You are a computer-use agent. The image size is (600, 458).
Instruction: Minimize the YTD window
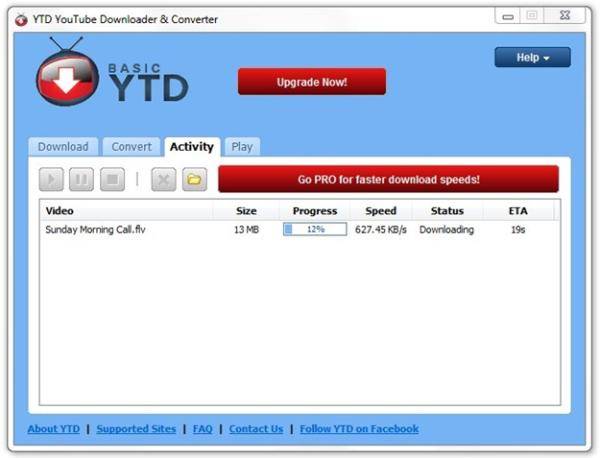508,16
